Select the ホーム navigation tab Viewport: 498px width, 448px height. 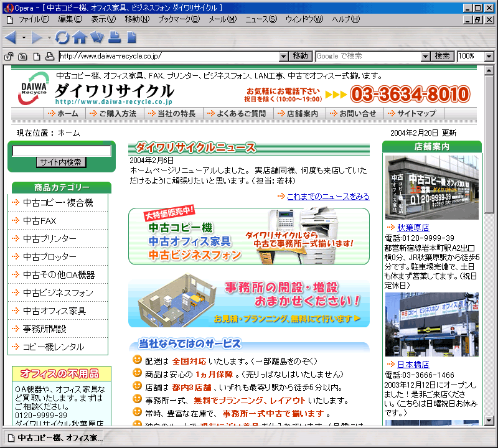(65, 114)
